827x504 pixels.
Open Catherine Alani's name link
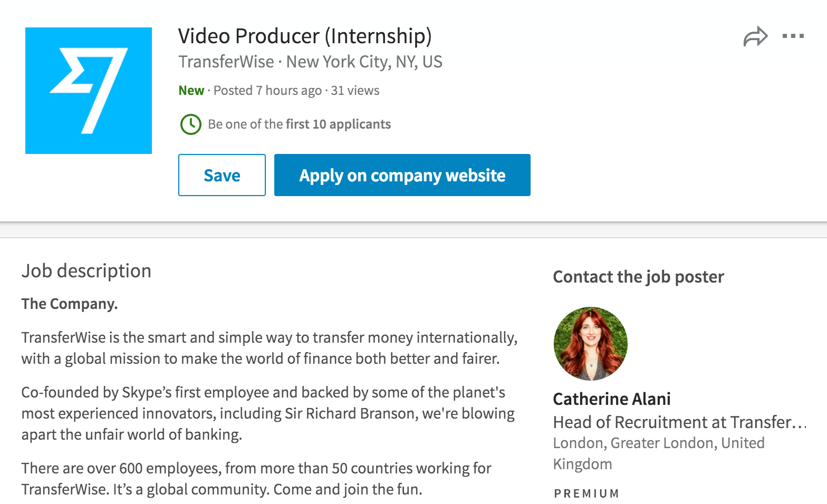pyautogui.click(x=612, y=399)
